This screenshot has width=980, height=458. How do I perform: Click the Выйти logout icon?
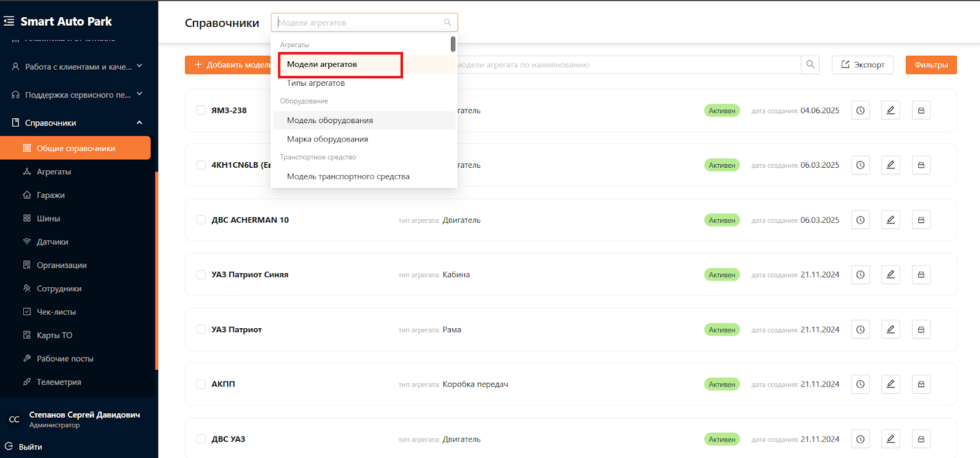click(x=9, y=446)
